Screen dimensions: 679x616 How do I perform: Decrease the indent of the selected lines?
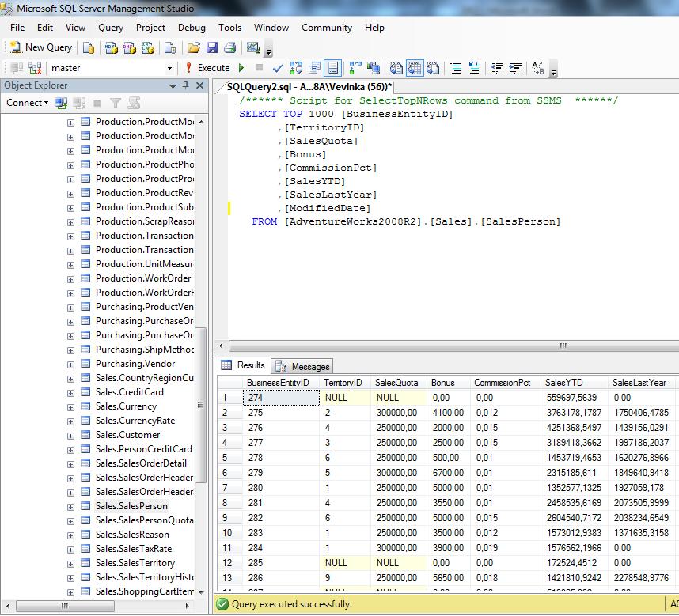[497, 68]
